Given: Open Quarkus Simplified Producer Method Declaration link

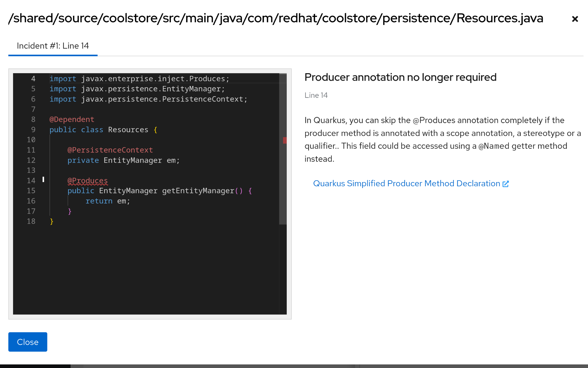Looking at the screenshot, I should coord(406,184).
